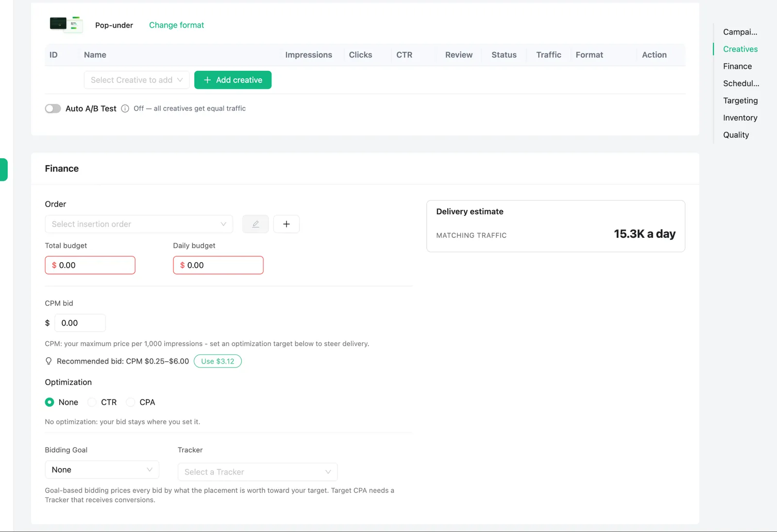Click the green tab handle on left edge
Screen dimensions: 777x532
point(4,169)
